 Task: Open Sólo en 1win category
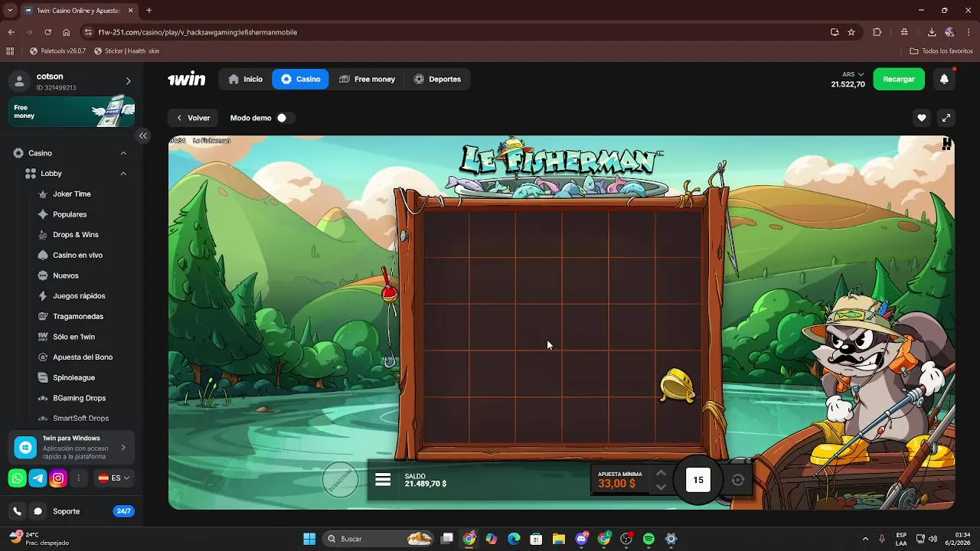pos(73,337)
